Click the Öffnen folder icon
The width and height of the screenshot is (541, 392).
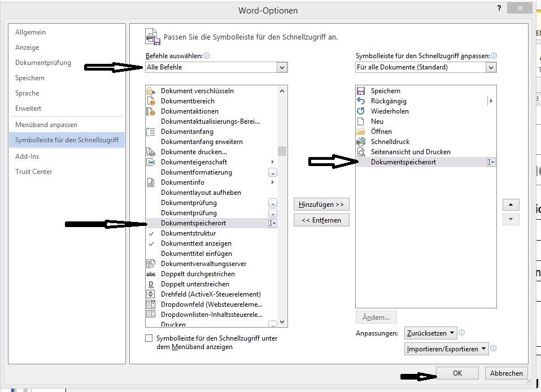(360, 132)
